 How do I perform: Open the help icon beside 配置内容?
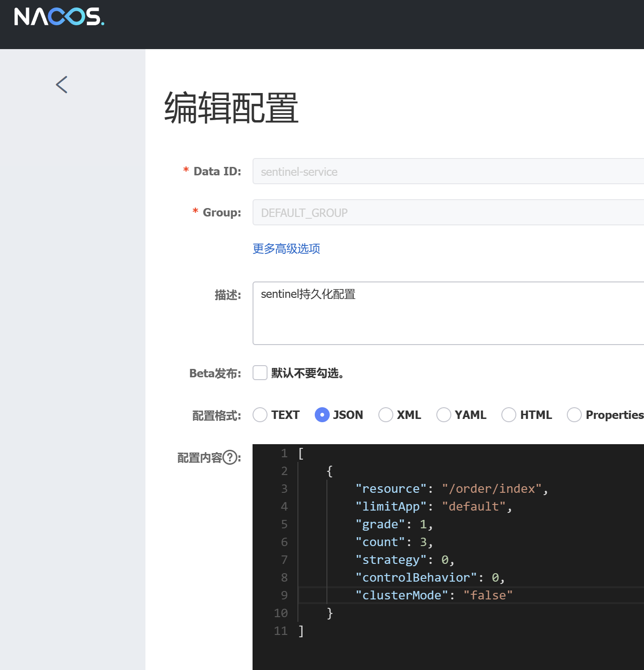230,457
